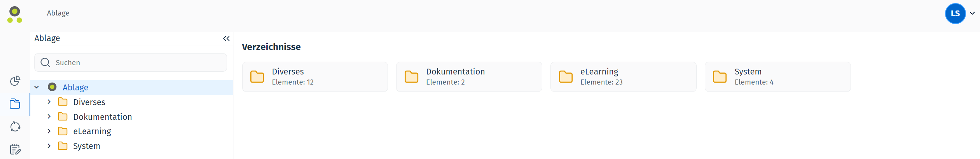Expand the System tree folder
The height and width of the screenshot is (159, 980).
click(49, 146)
